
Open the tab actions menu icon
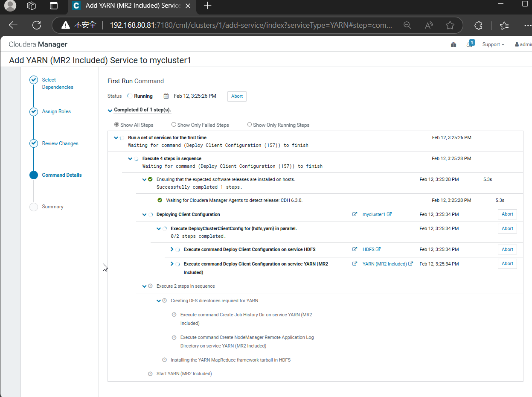tap(54, 6)
